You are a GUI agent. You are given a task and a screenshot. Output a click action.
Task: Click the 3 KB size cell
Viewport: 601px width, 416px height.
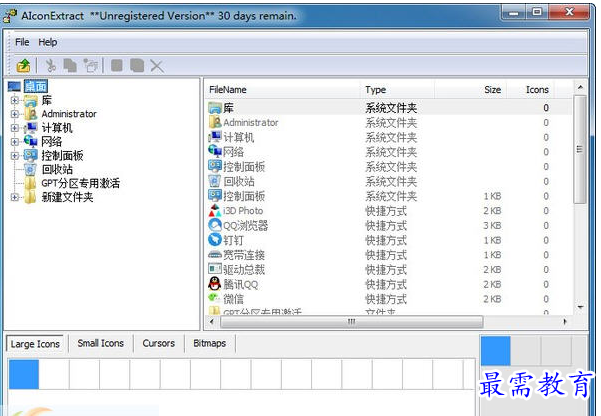(492, 225)
